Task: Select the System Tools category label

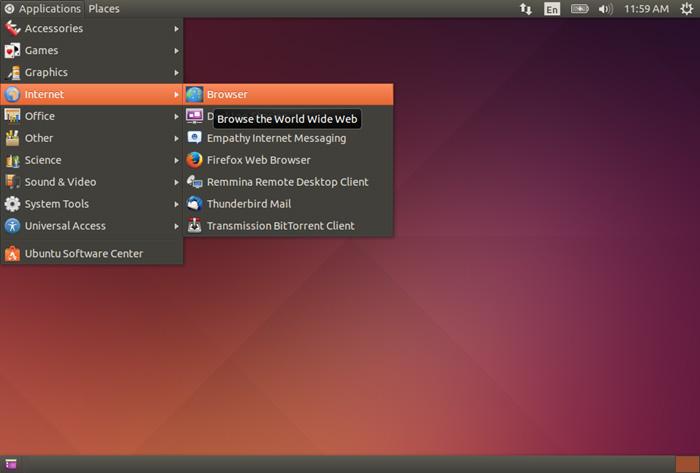Action: [57, 204]
